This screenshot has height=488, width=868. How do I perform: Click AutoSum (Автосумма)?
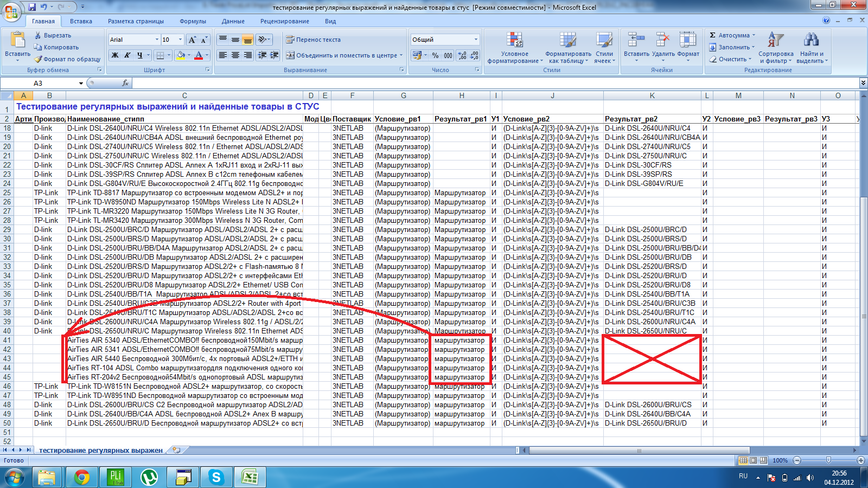[x=732, y=35]
